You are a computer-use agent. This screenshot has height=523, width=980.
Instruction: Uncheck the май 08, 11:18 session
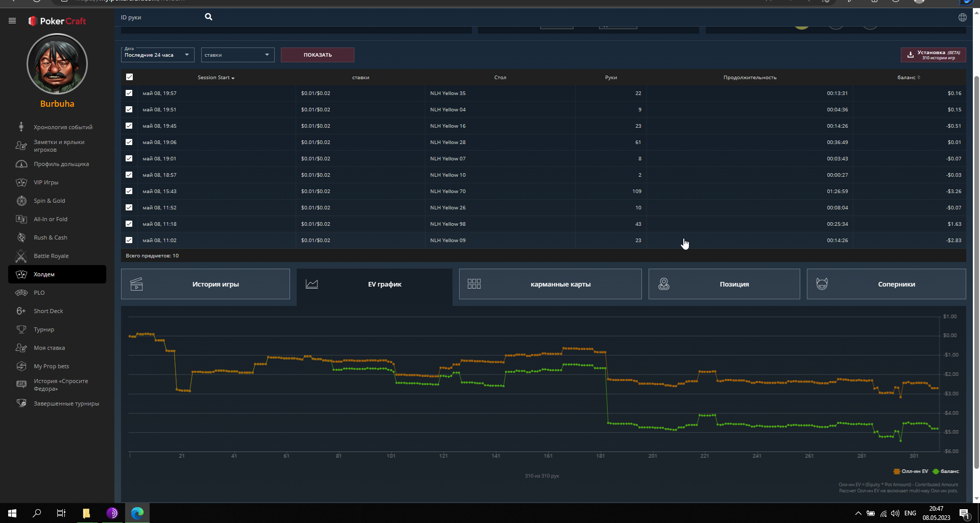coord(129,224)
